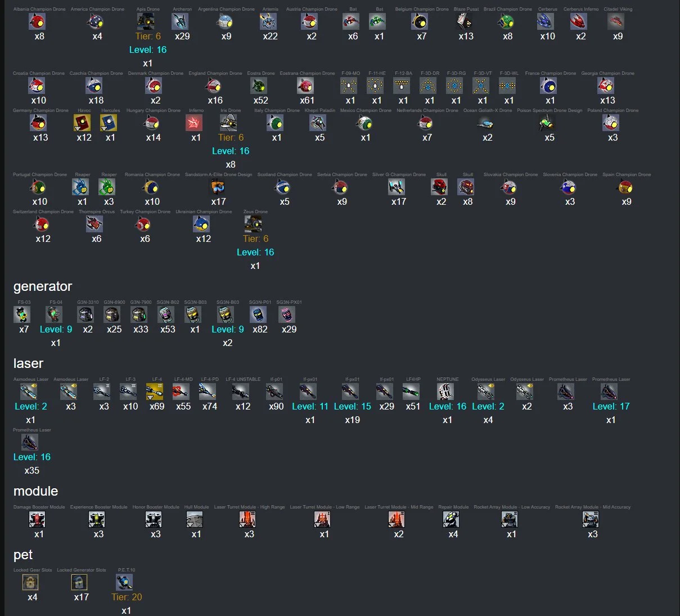Choose the F-09-MO drone formation icon
This screenshot has width=680, height=616.
[x=349, y=86]
